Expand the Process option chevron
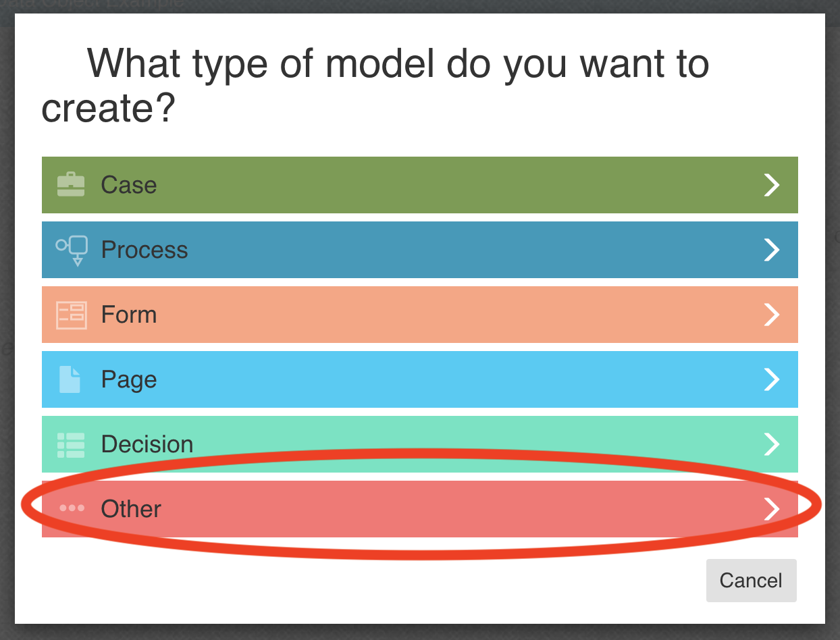Viewport: 840px width, 640px height. pos(771,249)
